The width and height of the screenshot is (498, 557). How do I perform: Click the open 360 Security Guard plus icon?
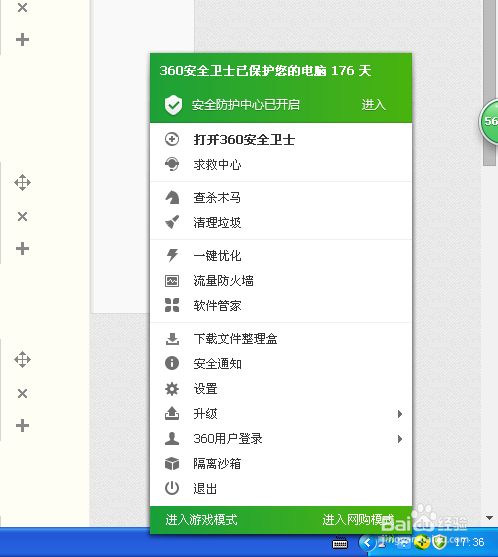tap(172, 139)
